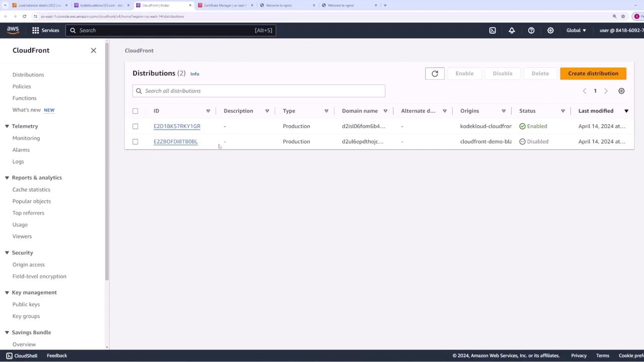Click the magnifier icon in the distributions search box
Screen dimensions: 644x362
[139, 91]
